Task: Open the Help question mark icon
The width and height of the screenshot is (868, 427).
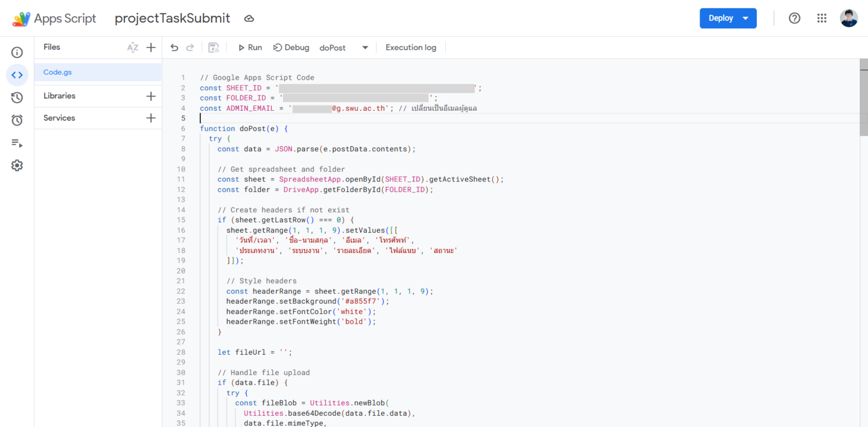Action: pyautogui.click(x=795, y=18)
